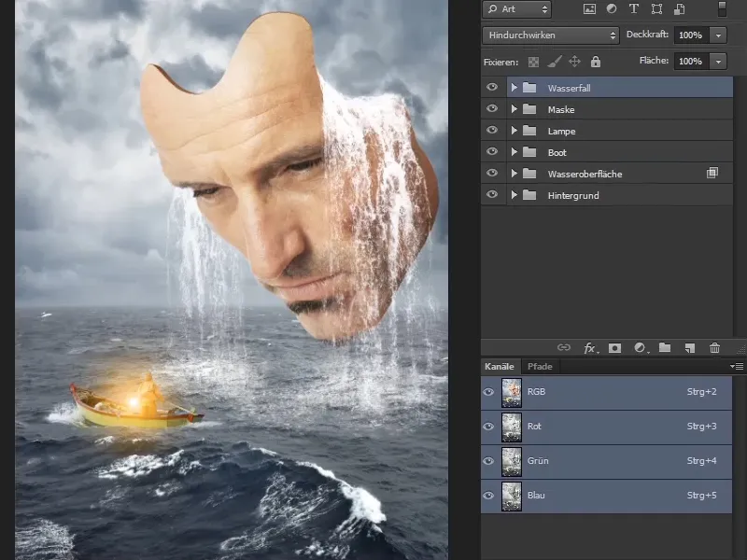The image size is (747, 560).
Task: Hide the Hintergrund layer group
Action: tap(492, 194)
